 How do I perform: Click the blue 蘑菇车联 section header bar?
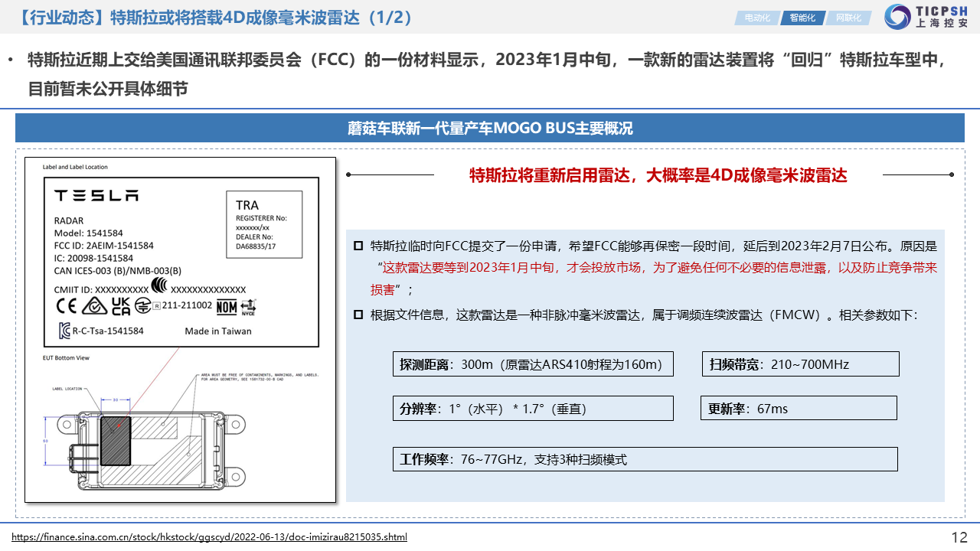pyautogui.click(x=490, y=128)
